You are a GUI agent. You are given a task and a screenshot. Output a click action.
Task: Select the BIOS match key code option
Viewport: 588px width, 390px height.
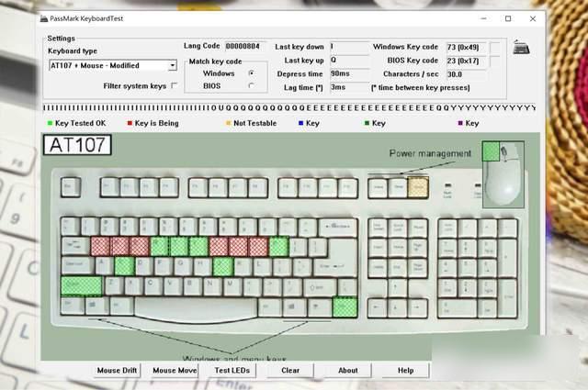click(251, 85)
